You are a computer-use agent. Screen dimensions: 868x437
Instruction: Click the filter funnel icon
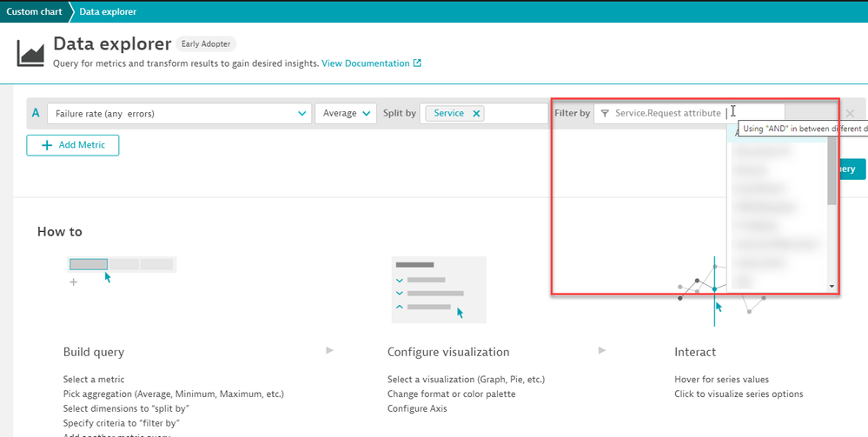(605, 113)
